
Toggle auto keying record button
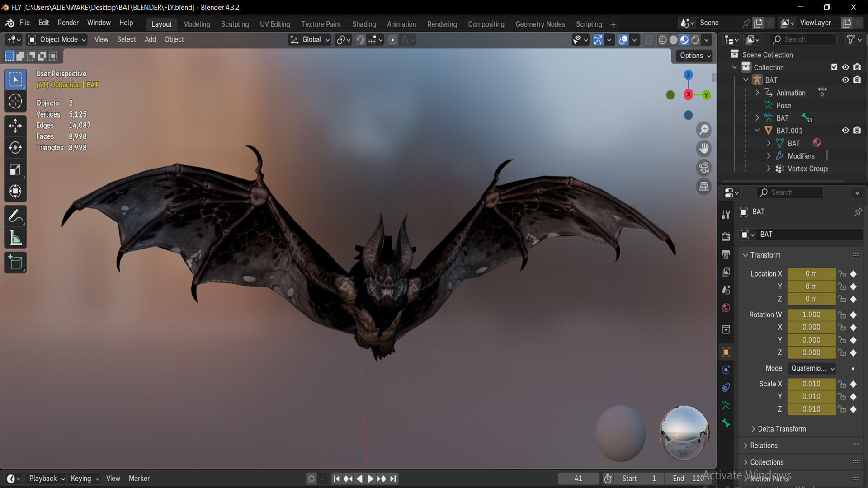tap(311, 479)
